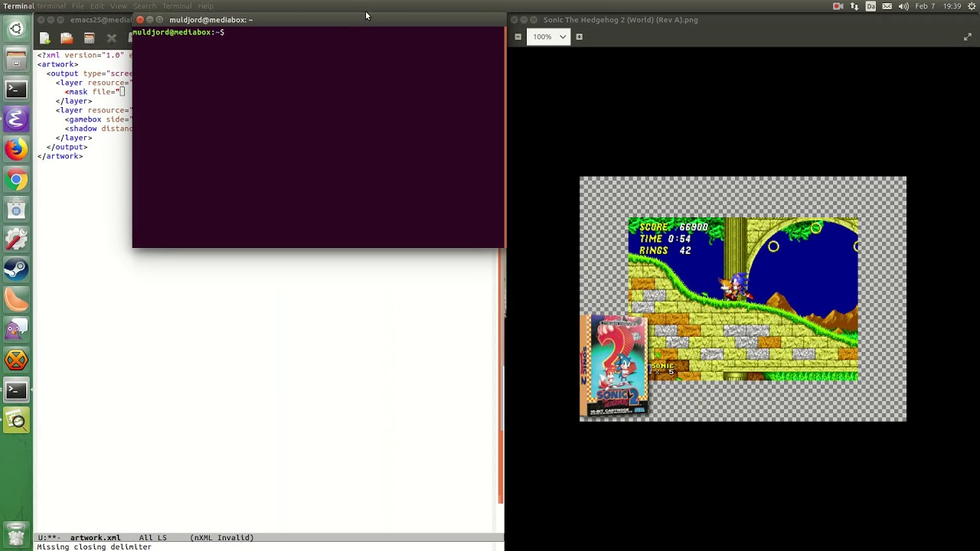980x551 pixels.
Task: Open the keyboard layout Da indicator
Action: 871,6
